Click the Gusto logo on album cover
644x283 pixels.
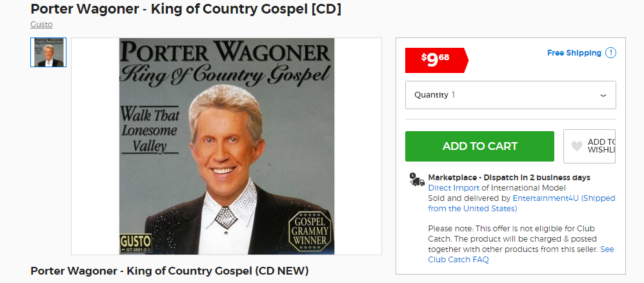pyautogui.click(x=136, y=243)
